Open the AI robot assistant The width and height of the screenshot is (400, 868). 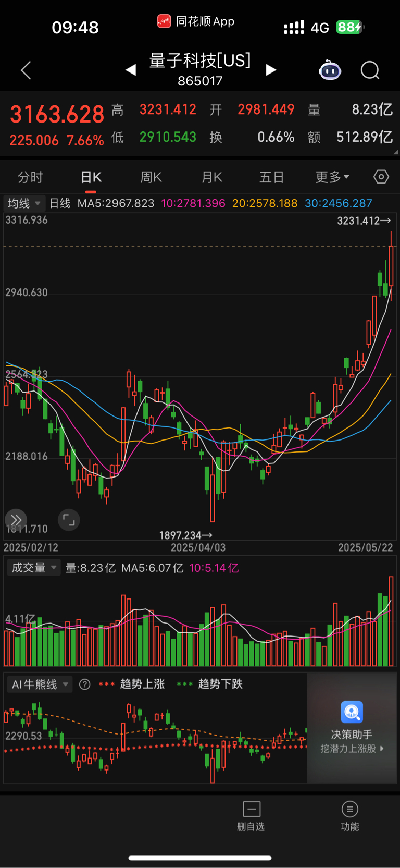click(x=330, y=70)
